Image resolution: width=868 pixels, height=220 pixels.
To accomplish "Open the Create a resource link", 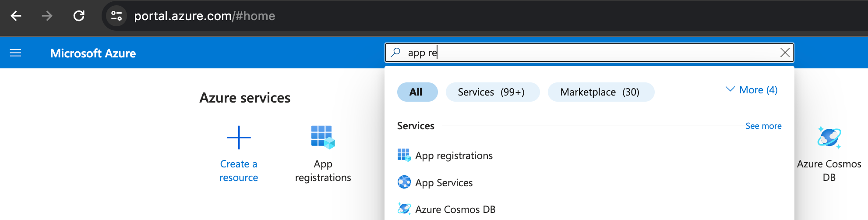I will coord(239,170).
